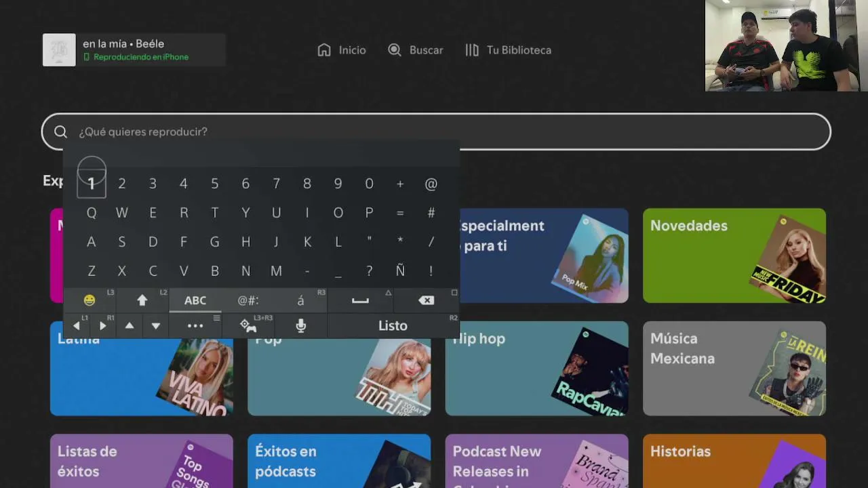The width and height of the screenshot is (868, 488).
Task: Click the magnifier icon in search bar
Action: click(60, 131)
